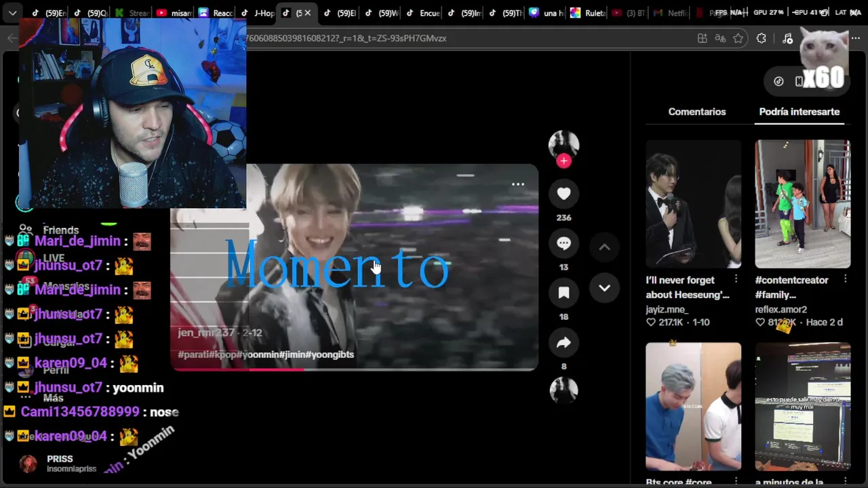Switch to the Encue TikTok browser tab
868x488 pixels.
tap(422, 13)
